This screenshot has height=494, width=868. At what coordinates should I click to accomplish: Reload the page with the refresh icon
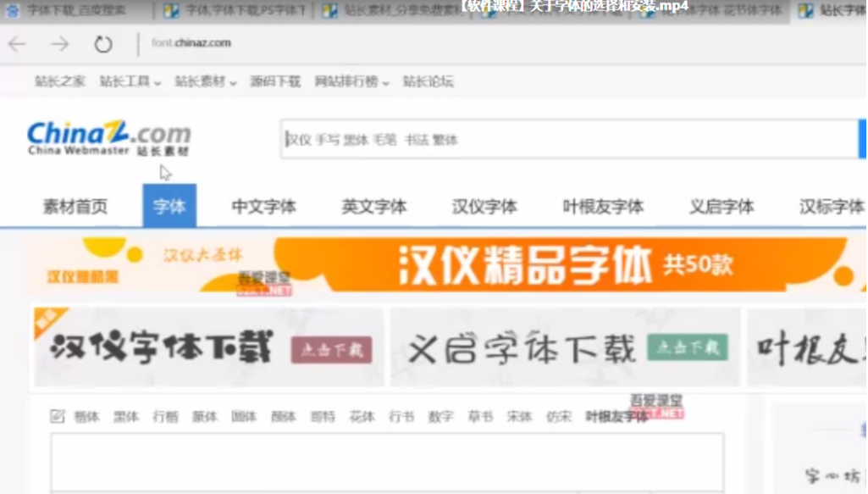point(103,44)
